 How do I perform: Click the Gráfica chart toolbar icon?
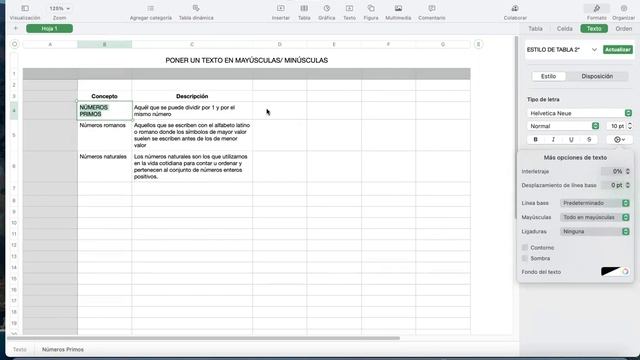327,9
